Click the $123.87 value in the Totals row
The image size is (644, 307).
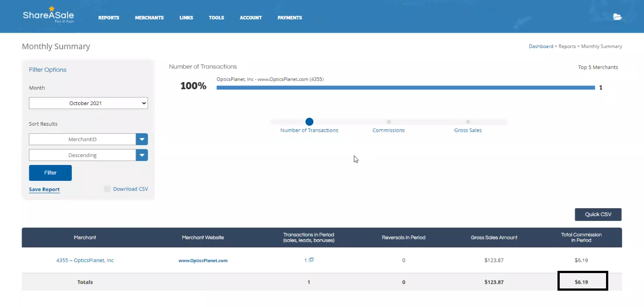coord(494,282)
